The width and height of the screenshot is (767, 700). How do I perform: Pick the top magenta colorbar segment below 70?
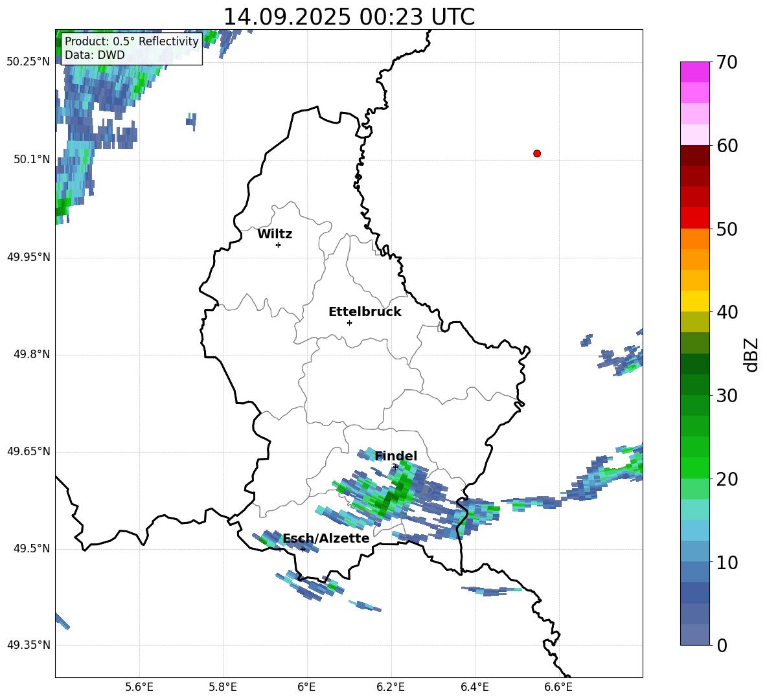pos(695,72)
